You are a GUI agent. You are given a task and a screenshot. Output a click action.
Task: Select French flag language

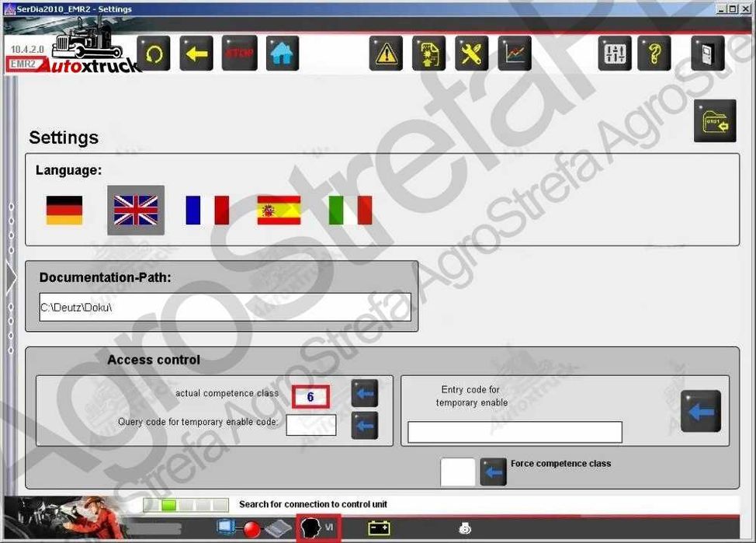tap(207, 210)
